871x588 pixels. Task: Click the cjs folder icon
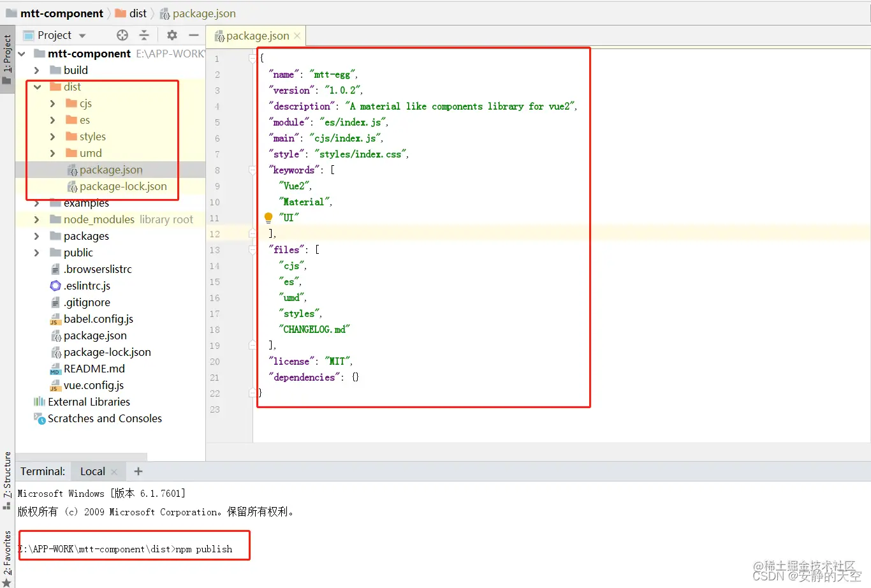[x=71, y=103]
